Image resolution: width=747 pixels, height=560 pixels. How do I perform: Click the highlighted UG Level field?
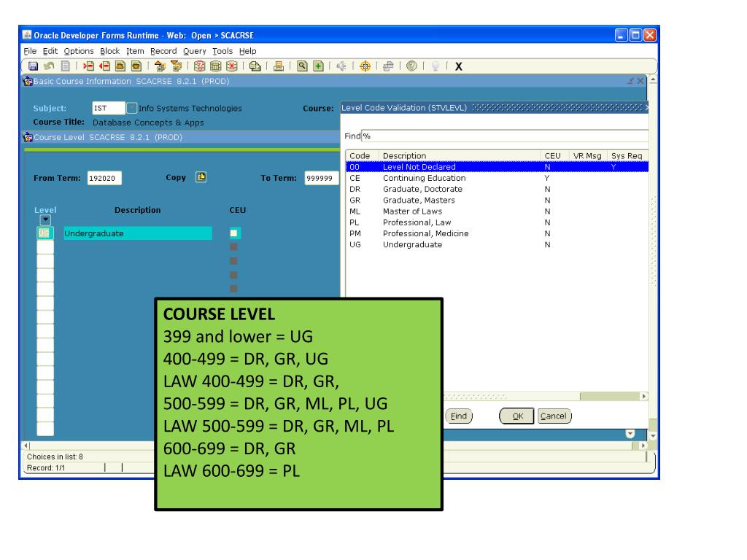pos(44,233)
